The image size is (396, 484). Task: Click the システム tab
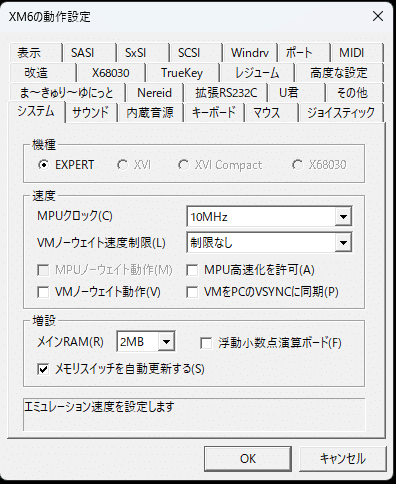[36, 111]
